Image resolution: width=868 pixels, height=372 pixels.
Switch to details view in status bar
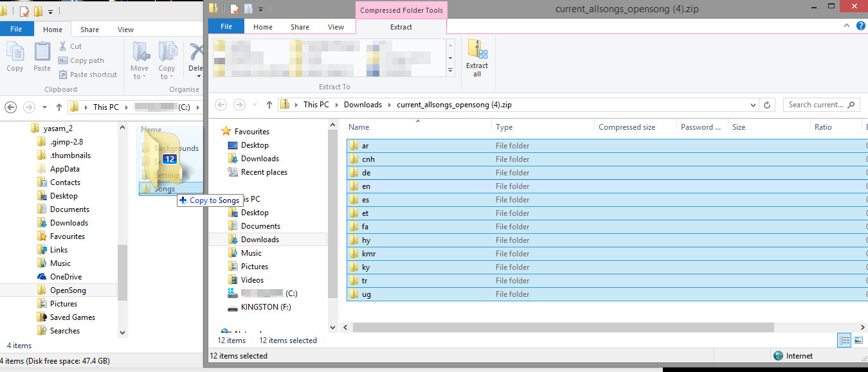(x=845, y=340)
